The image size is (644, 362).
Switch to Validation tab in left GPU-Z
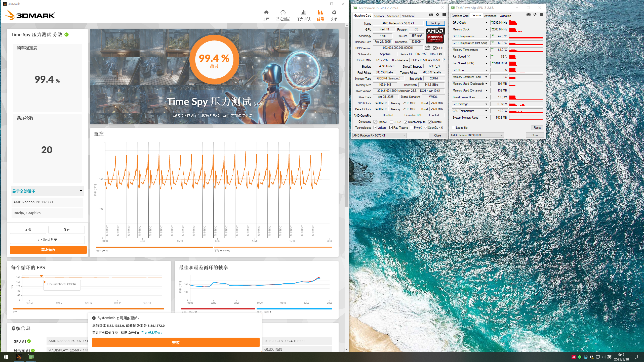pos(408,16)
